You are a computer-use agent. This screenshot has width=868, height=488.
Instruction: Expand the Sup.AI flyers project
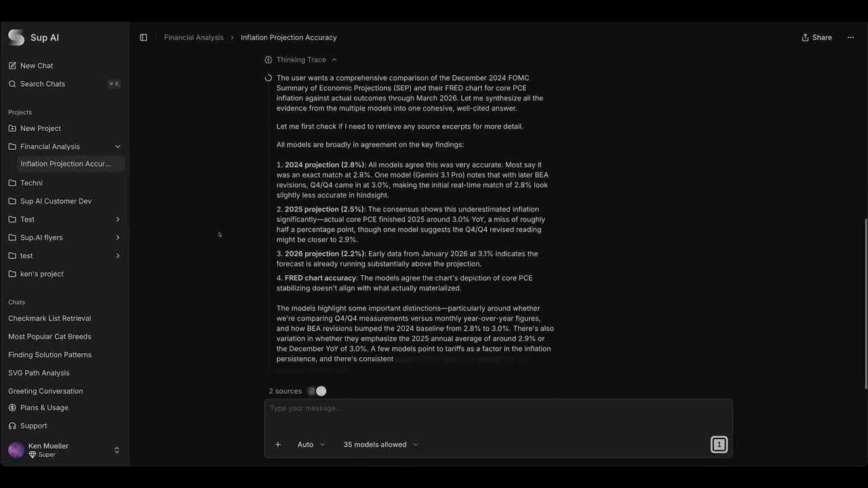(118, 237)
